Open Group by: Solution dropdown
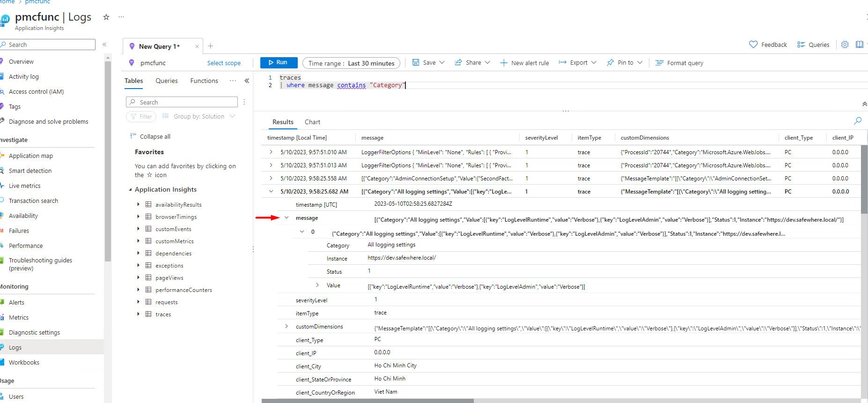The height and width of the screenshot is (403, 868). [199, 117]
